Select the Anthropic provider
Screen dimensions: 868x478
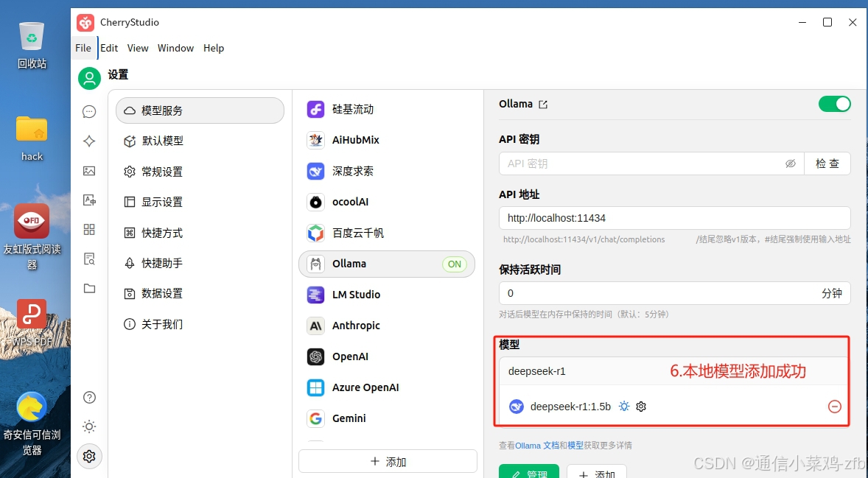coord(386,326)
